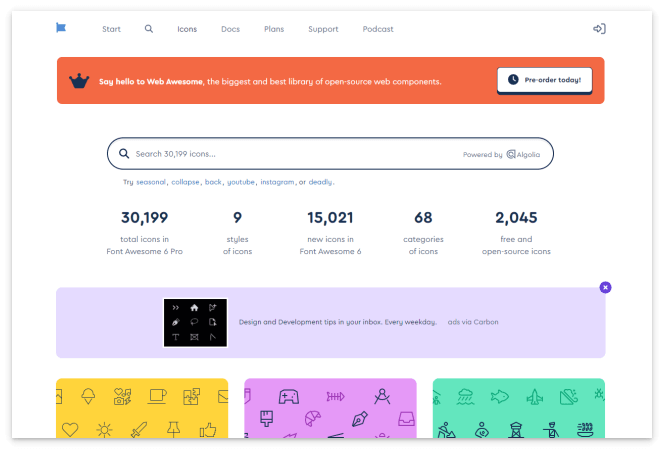Click the rice bowl icon on the green card
The image size is (664, 451).
tap(585, 429)
